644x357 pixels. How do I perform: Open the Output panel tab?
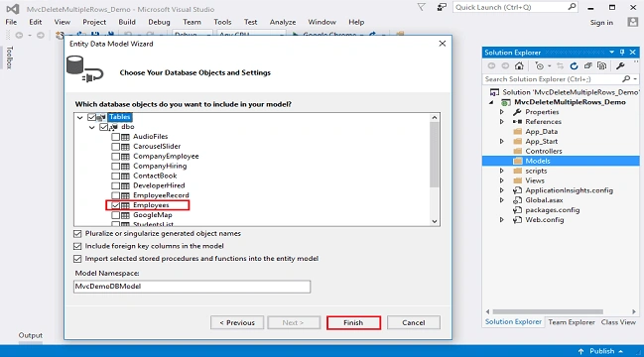tap(31, 335)
